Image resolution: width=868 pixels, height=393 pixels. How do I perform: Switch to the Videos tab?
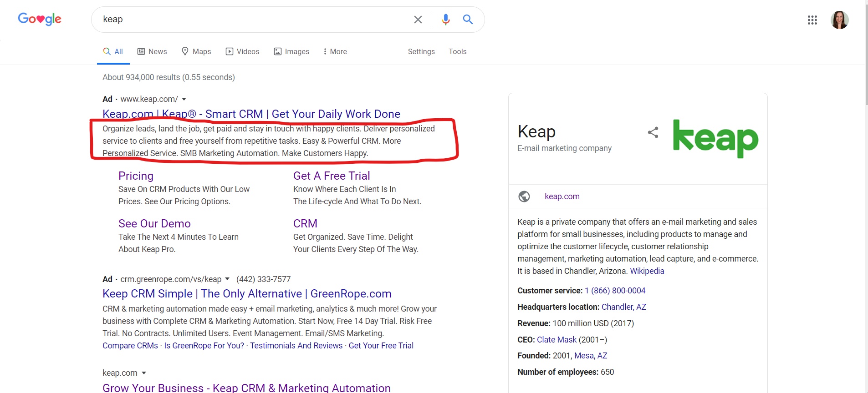pyautogui.click(x=242, y=51)
